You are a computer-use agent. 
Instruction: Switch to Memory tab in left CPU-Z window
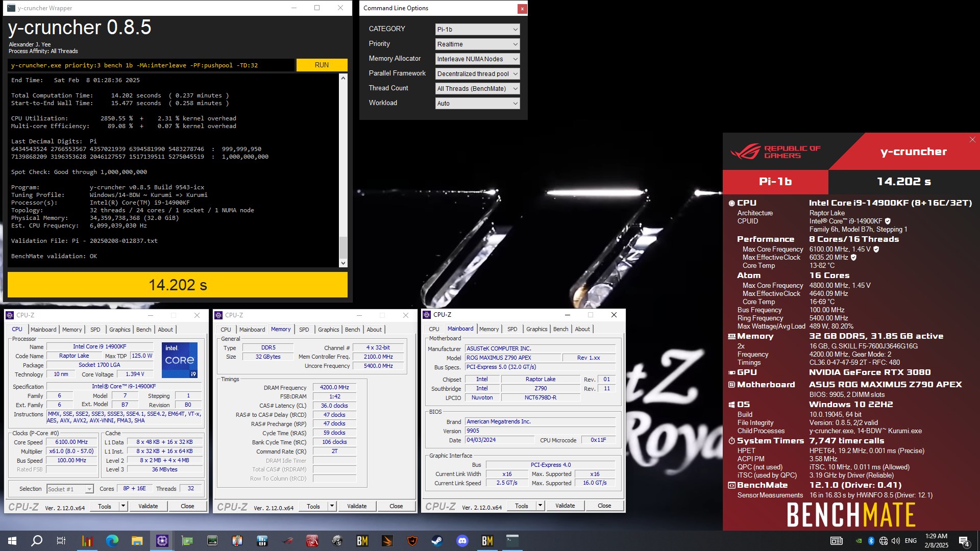(x=72, y=330)
